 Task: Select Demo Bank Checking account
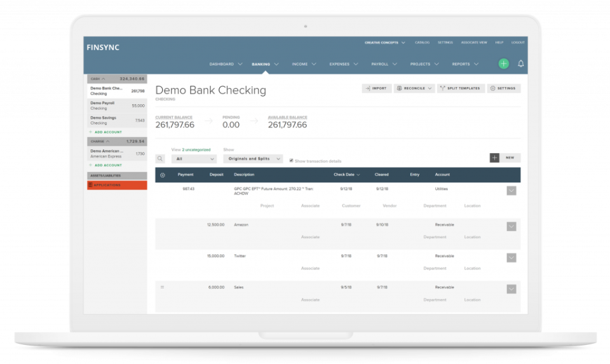coord(117,91)
